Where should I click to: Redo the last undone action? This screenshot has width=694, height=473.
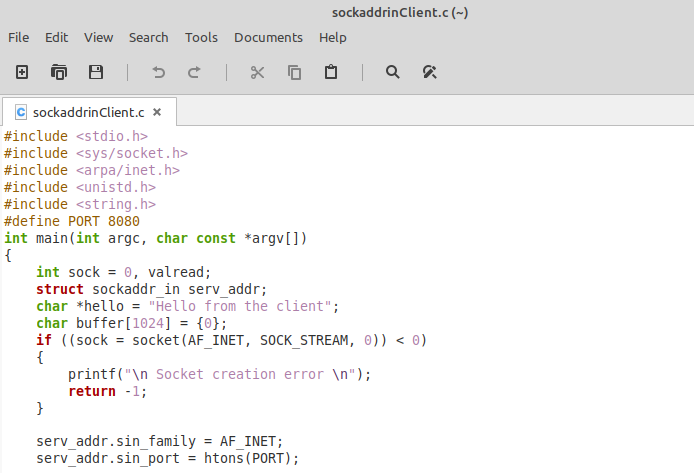coord(194,72)
